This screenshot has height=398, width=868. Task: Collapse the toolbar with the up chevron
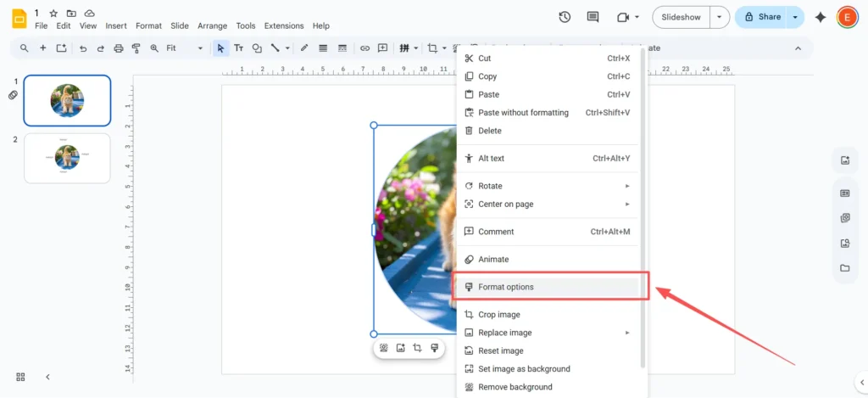798,48
